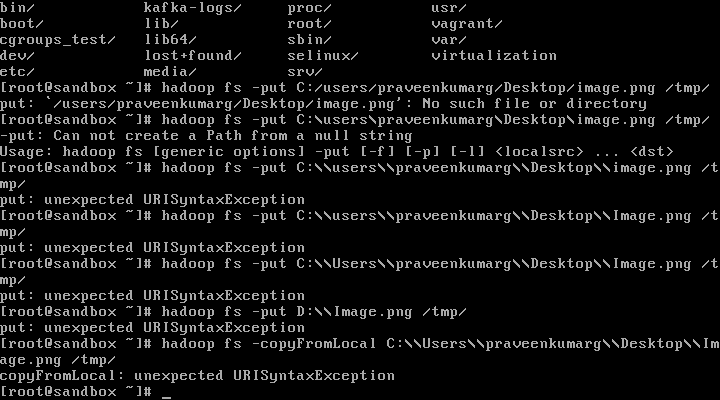The image size is (720, 400).
Task: Click the vagrant/ folder name
Action: 467,24
